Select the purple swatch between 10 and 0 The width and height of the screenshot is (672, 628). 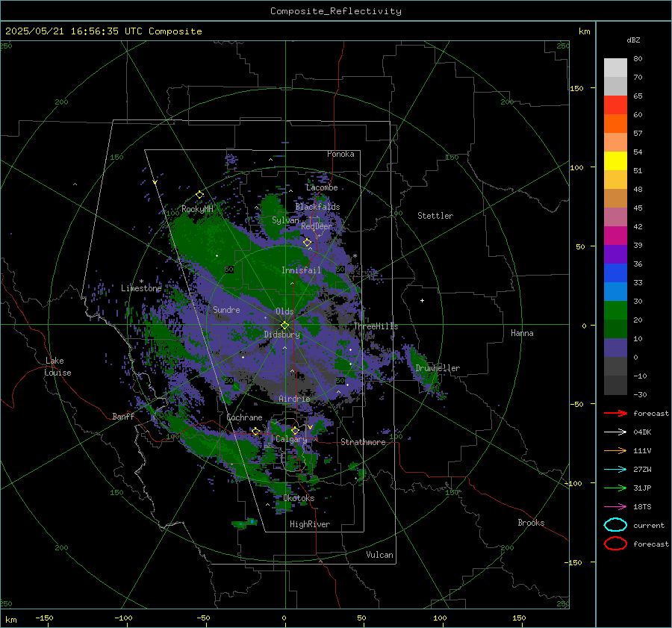[615, 347]
